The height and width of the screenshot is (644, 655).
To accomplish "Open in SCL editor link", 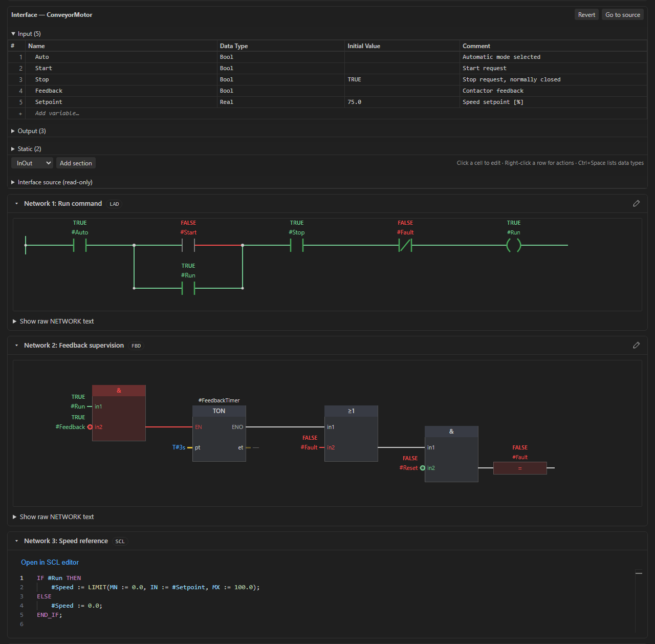I will 50,563.
